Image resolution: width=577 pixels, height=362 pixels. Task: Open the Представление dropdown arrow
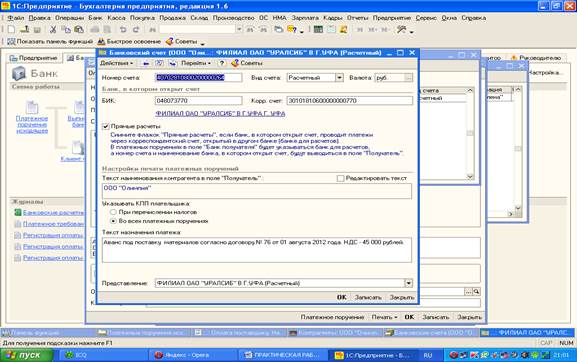408,283
